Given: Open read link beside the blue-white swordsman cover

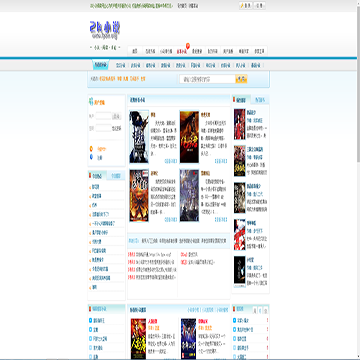Looking at the screenshot, I should (x=170, y=161).
